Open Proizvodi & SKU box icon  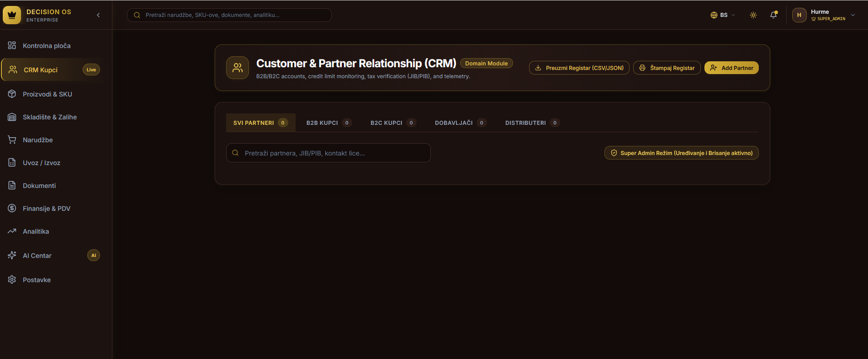[12, 94]
